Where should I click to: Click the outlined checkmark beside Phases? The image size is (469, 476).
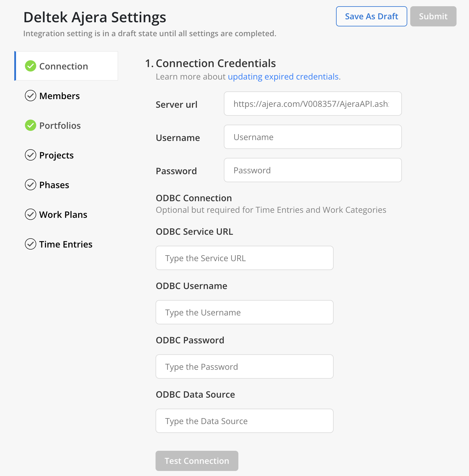[x=30, y=185]
